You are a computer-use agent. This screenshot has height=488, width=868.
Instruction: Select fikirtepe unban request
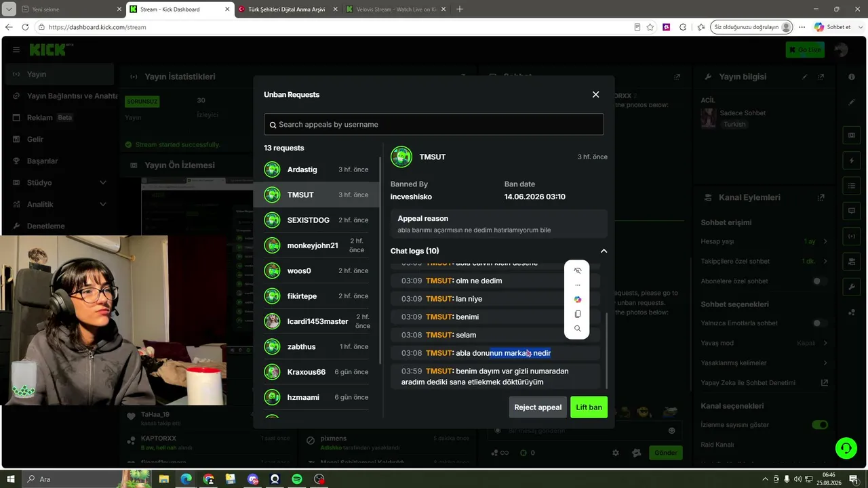pyautogui.click(x=316, y=296)
